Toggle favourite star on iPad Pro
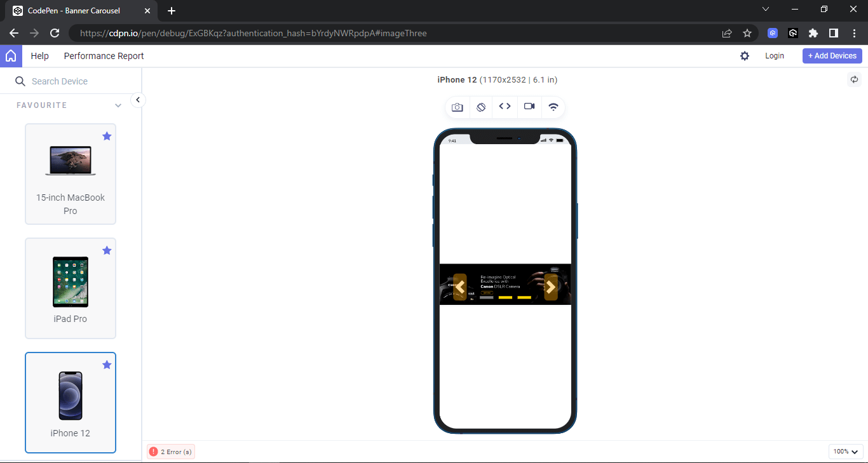Viewport: 868px width, 463px height. click(107, 250)
